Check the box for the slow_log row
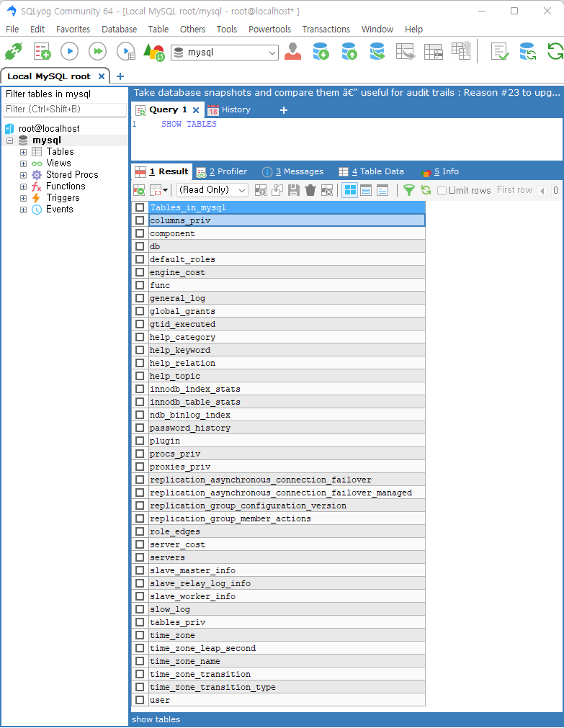Image resolution: width=564 pixels, height=728 pixels. [x=140, y=609]
